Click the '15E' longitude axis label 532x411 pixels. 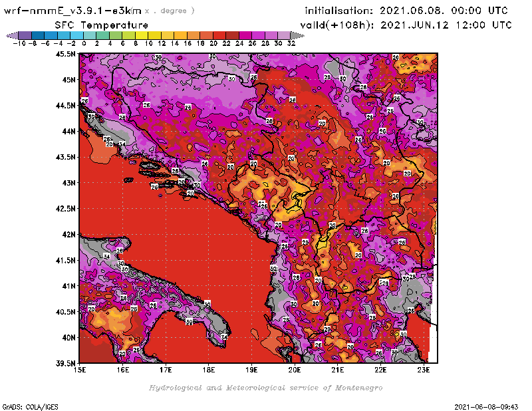(x=80, y=370)
